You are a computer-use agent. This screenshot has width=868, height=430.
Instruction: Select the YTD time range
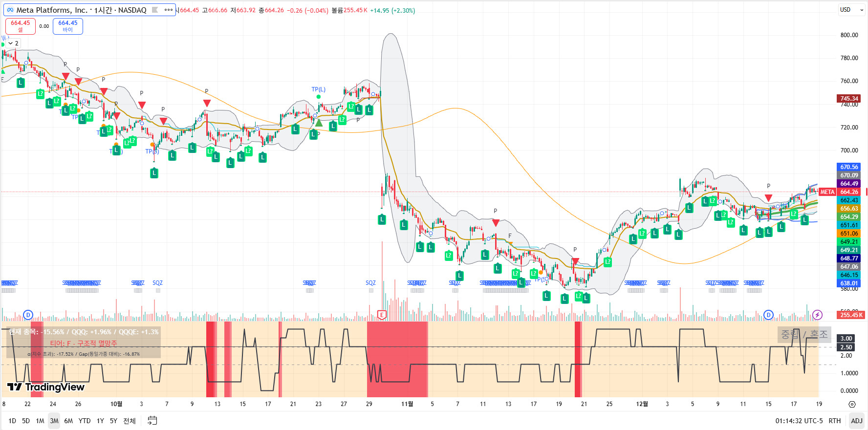85,421
